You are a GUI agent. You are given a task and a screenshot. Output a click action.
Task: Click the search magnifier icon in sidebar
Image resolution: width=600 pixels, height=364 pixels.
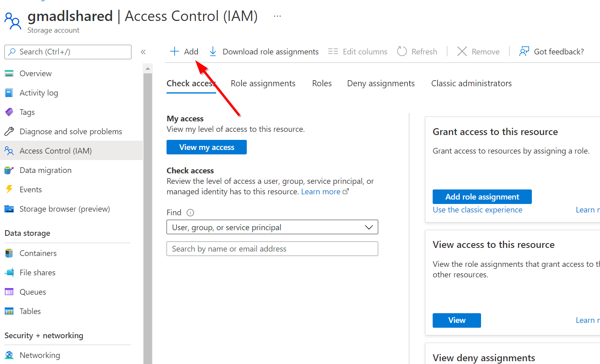click(x=12, y=52)
